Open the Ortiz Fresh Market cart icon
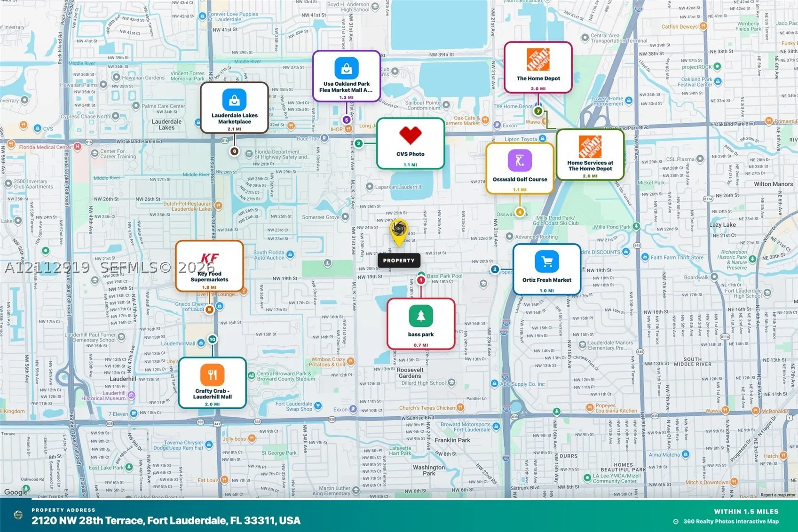798x532 pixels. click(547, 261)
